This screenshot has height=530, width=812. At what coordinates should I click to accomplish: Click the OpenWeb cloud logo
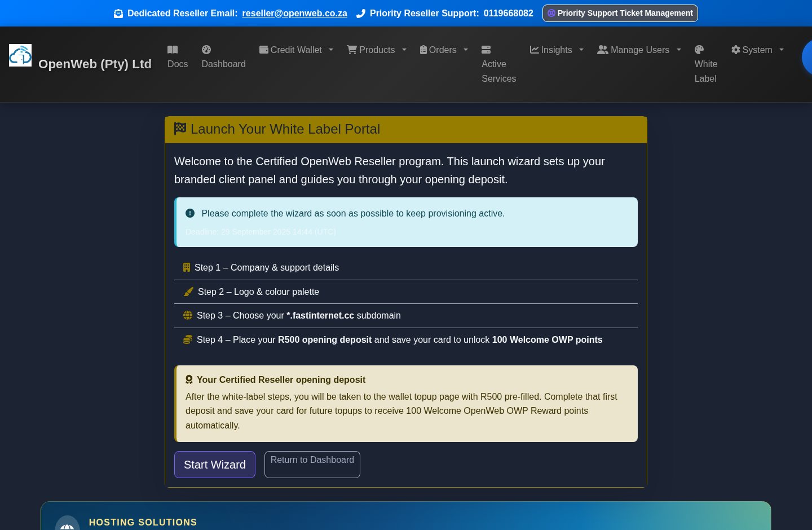coord(20,55)
